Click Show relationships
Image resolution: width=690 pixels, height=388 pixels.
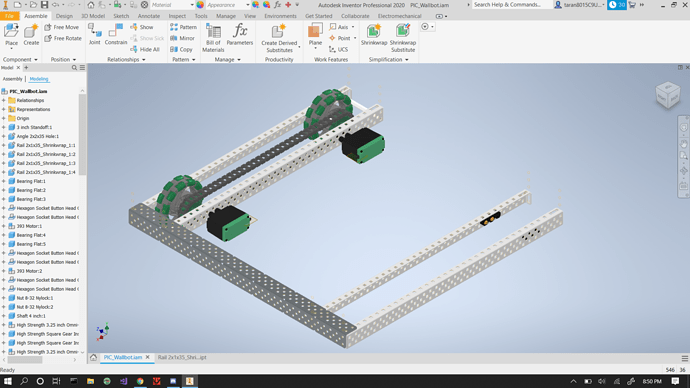pyautogui.click(x=142, y=27)
